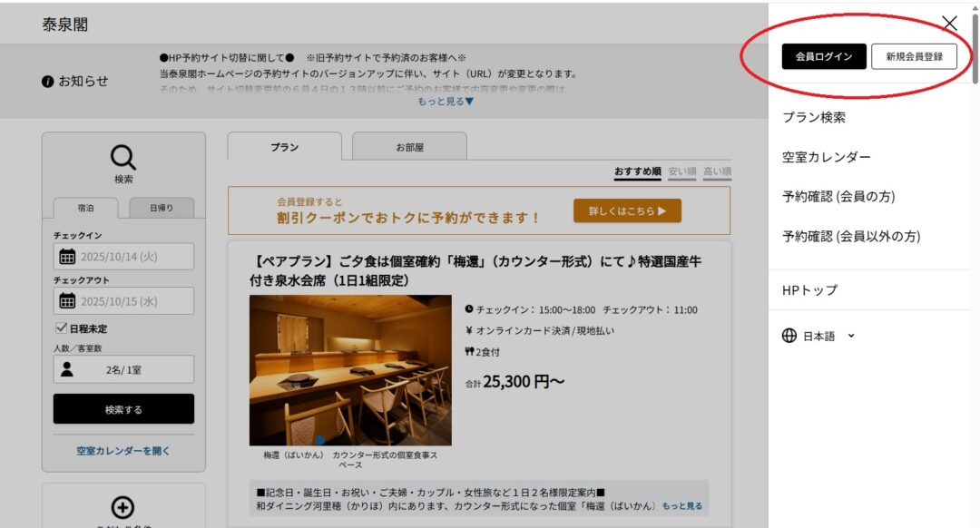This screenshot has width=980, height=528.
Task: Click the magnifying glass search icon
Action: click(x=123, y=157)
